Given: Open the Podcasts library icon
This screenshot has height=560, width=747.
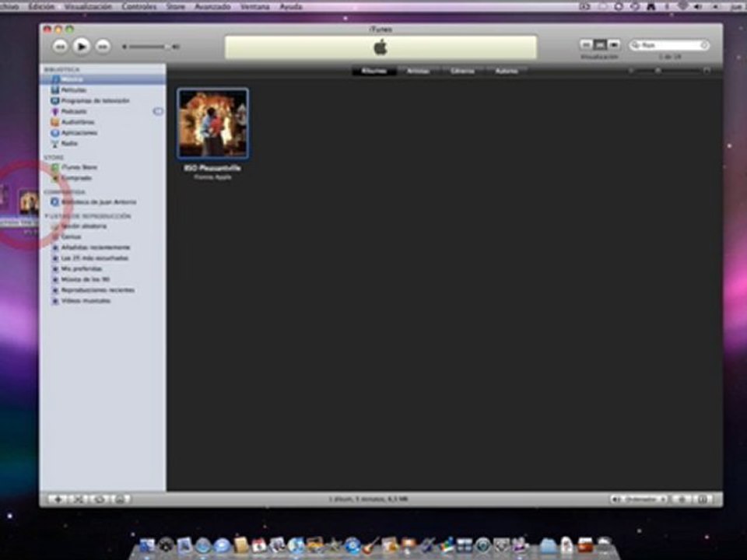Looking at the screenshot, I should tap(55, 111).
